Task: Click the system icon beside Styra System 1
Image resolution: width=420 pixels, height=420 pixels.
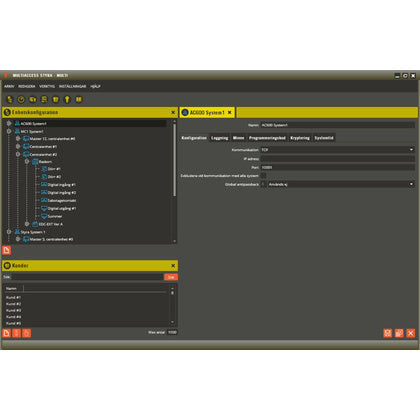Action: [x=17, y=232]
